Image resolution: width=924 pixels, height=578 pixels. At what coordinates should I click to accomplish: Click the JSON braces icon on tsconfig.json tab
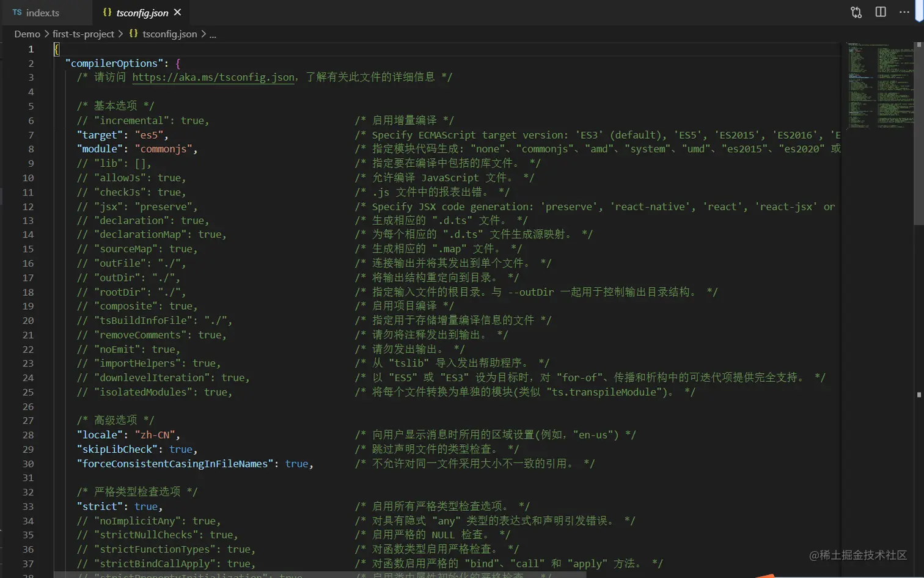107,12
